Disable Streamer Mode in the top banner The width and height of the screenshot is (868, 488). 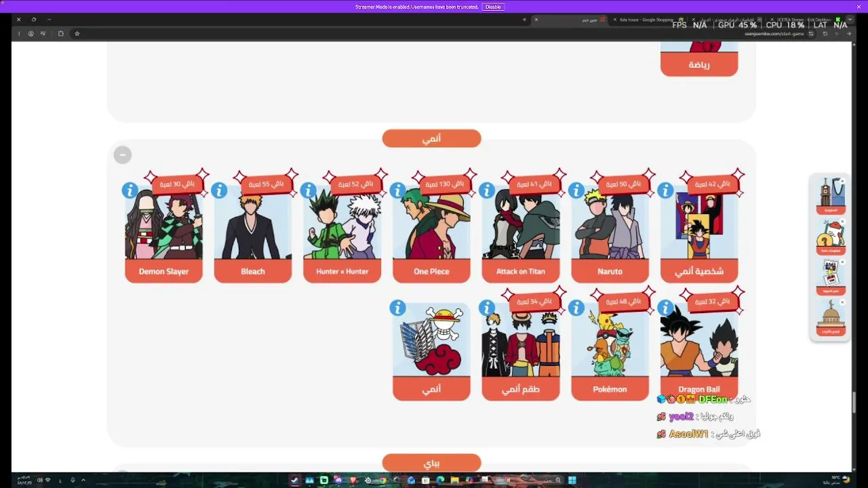point(493,7)
